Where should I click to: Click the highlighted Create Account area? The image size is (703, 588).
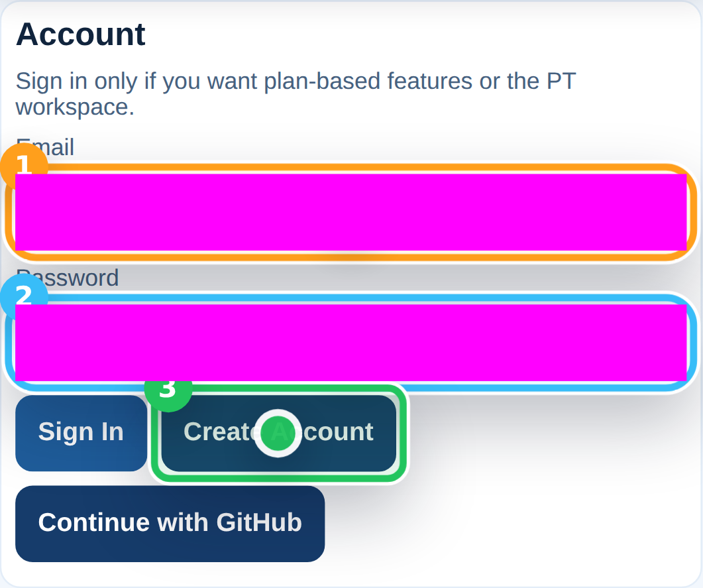278,433
